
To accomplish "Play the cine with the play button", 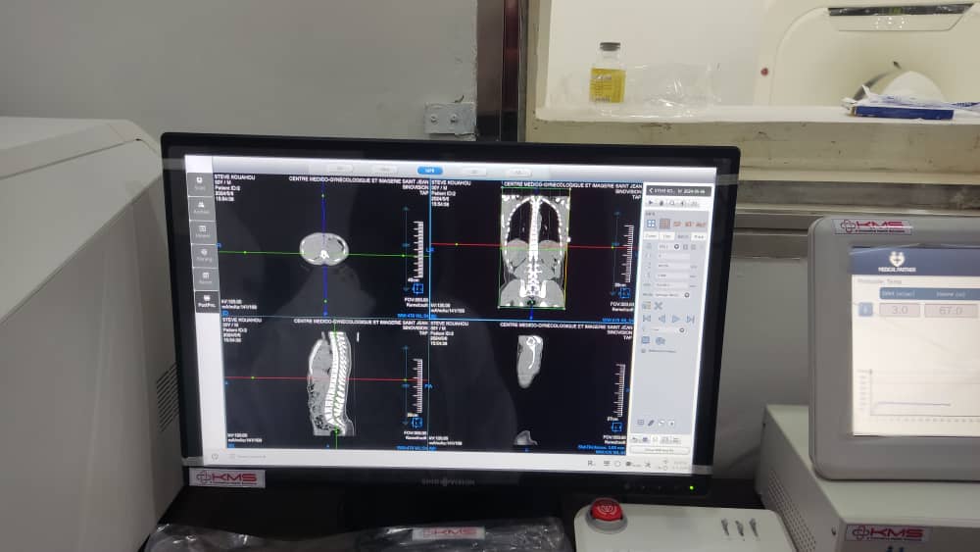I will (x=676, y=319).
